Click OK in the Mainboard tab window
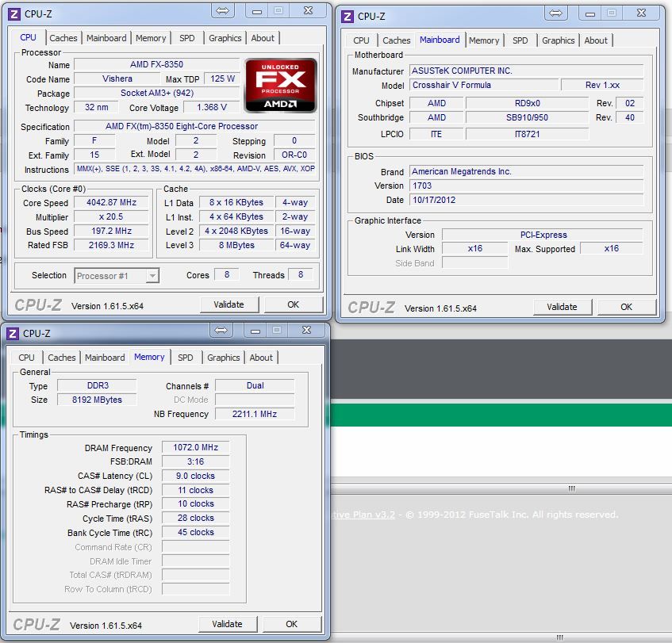The width and height of the screenshot is (672, 643). tap(627, 307)
